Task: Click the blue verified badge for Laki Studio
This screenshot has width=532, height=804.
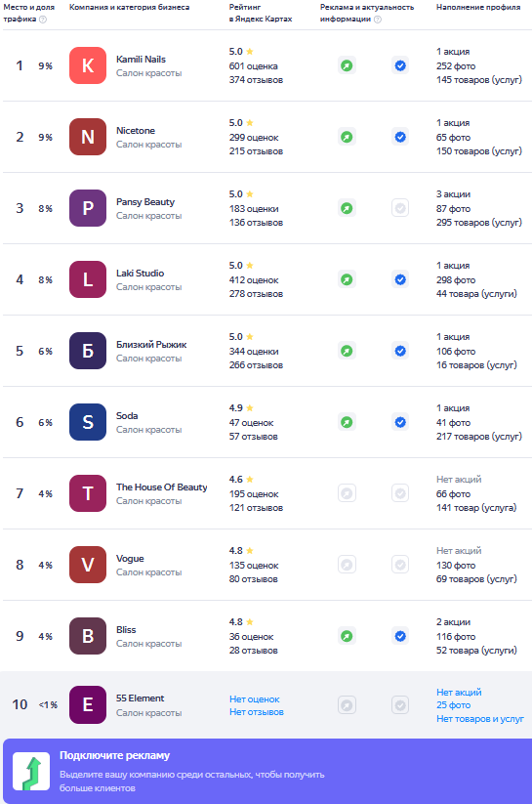Action: tap(400, 279)
